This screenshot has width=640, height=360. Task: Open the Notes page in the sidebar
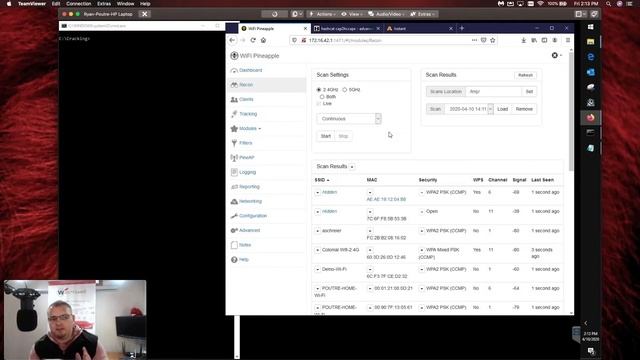[245, 245]
